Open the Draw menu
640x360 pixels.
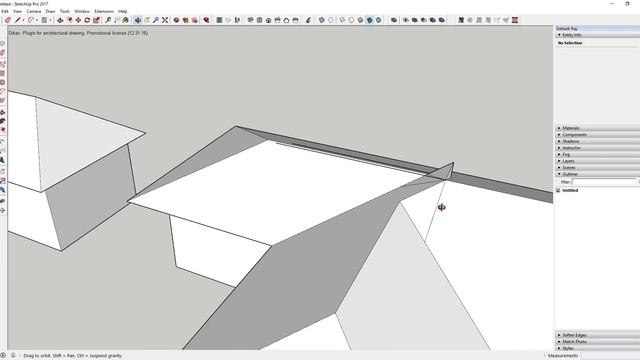tap(50, 11)
